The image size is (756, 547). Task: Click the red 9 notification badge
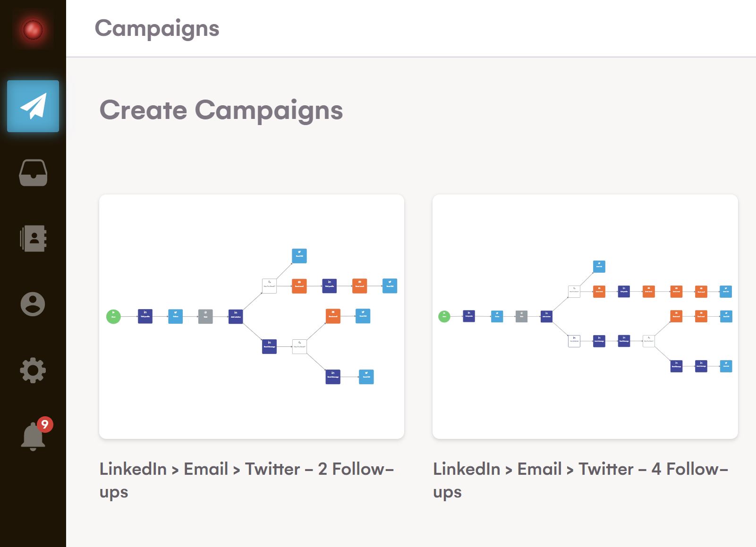[x=45, y=424]
